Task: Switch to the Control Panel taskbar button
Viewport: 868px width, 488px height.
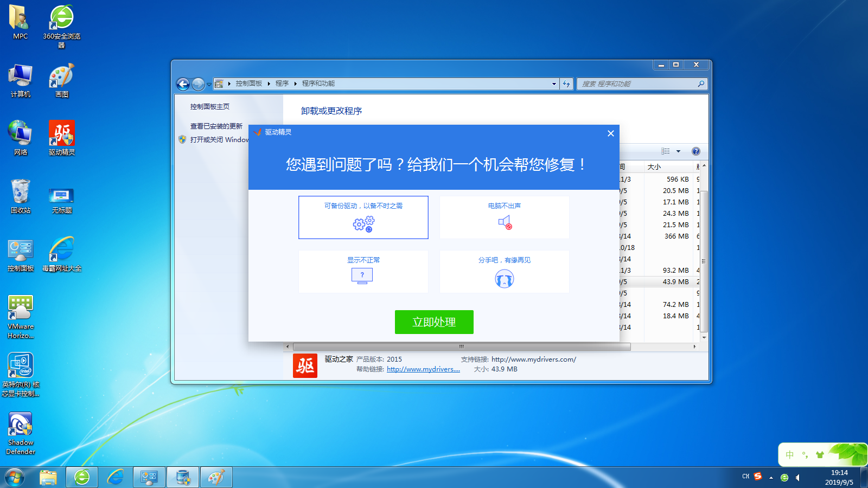Action: tap(149, 478)
